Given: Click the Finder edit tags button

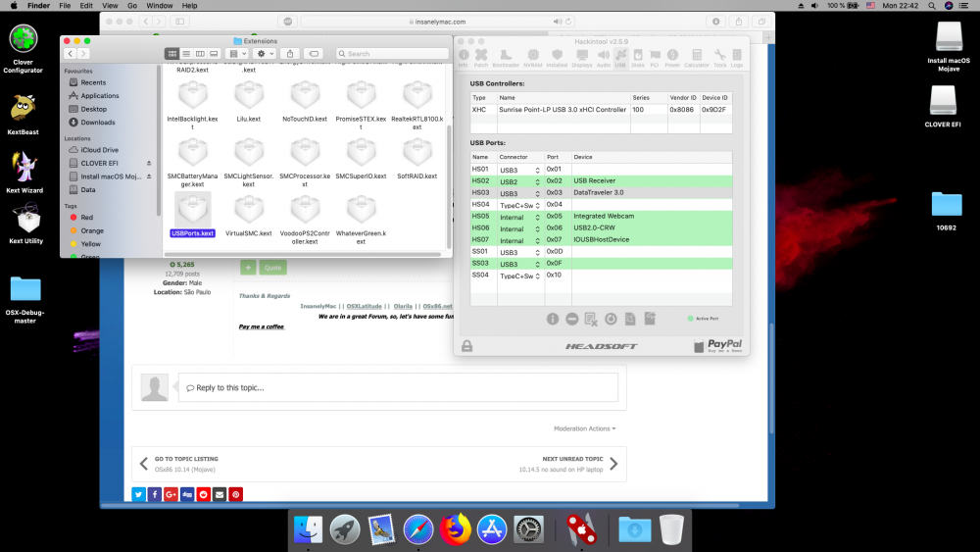Looking at the screenshot, I should point(314,54).
